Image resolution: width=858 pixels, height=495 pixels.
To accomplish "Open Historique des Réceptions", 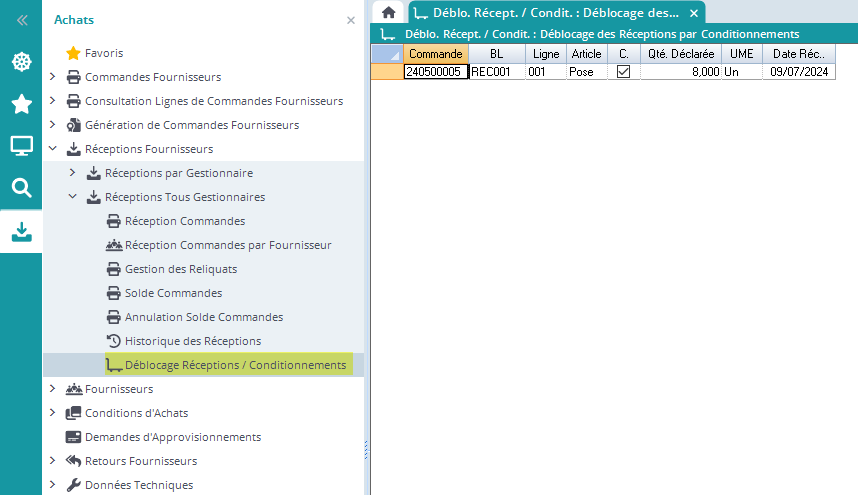I will (x=192, y=341).
